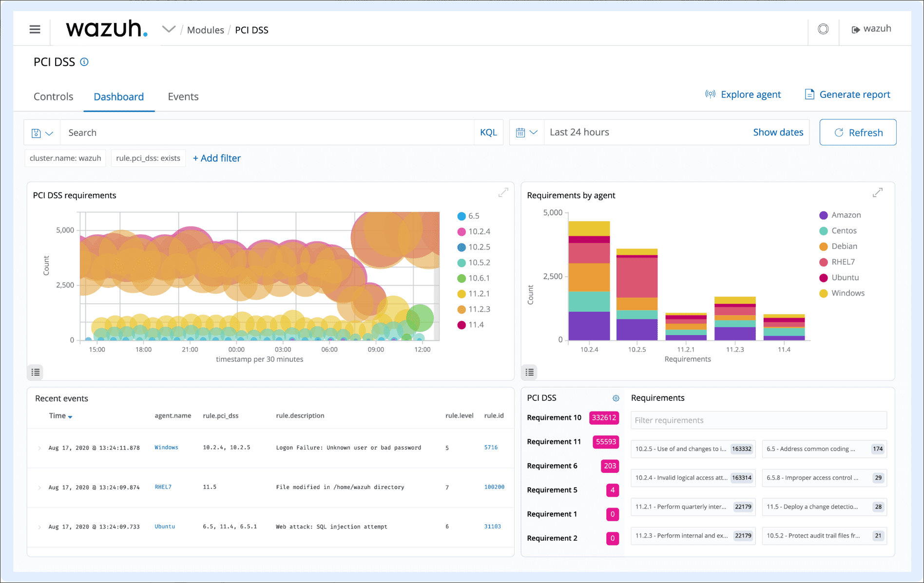This screenshot has height=583, width=924.
Task: Click the 11.4 legend color dot
Action: coord(461,325)
